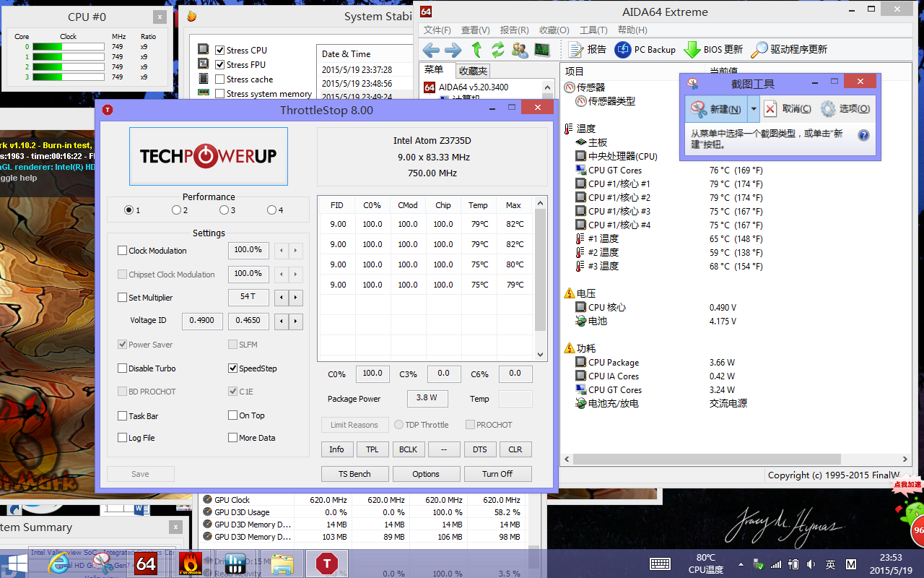Viewport: 924px width, 578px height.
Task: Launch TS Bench
Action: click(354, 474)
